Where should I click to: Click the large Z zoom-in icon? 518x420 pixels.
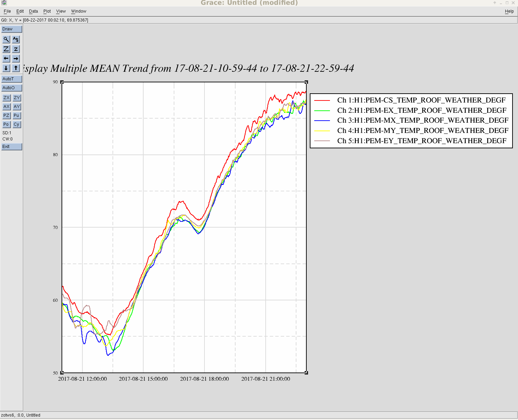[x=6, y=49]
